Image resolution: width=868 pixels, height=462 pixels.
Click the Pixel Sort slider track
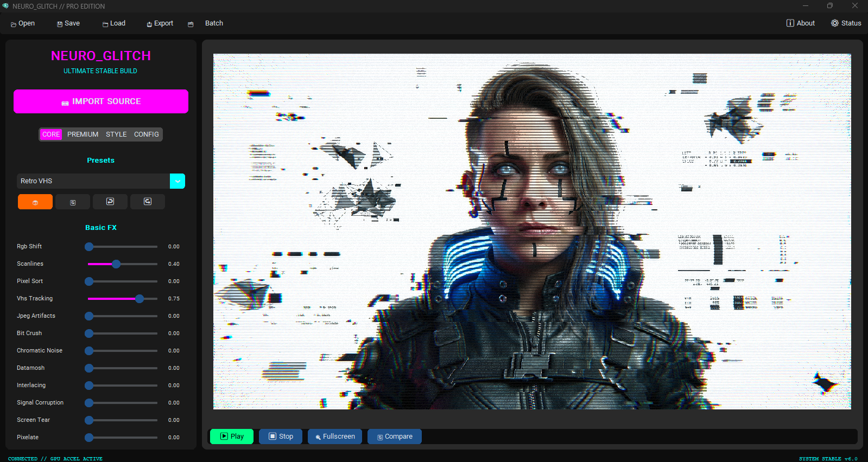coord(123,281)
